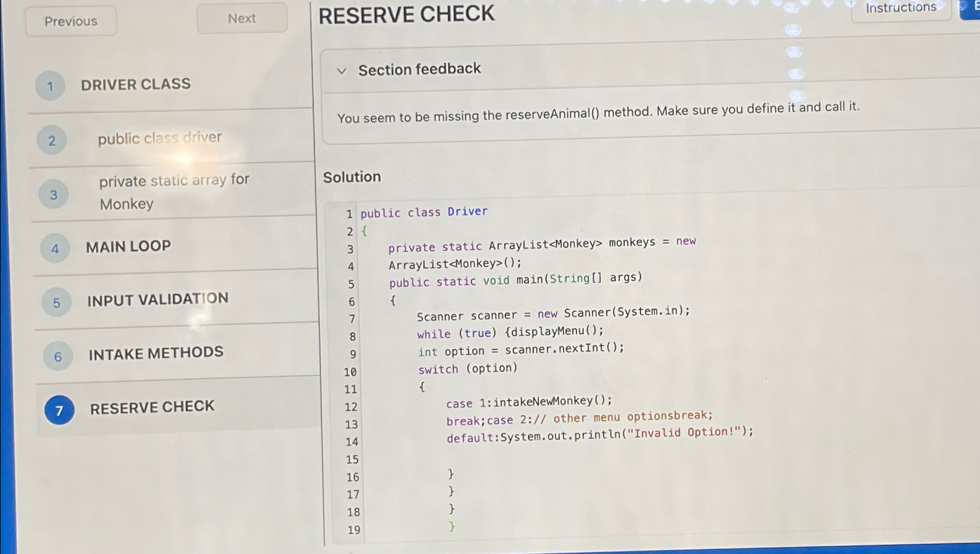This screenshot has height=554, width=980.
Task: Advance with the Next button
Action: [x=242, y=18]
